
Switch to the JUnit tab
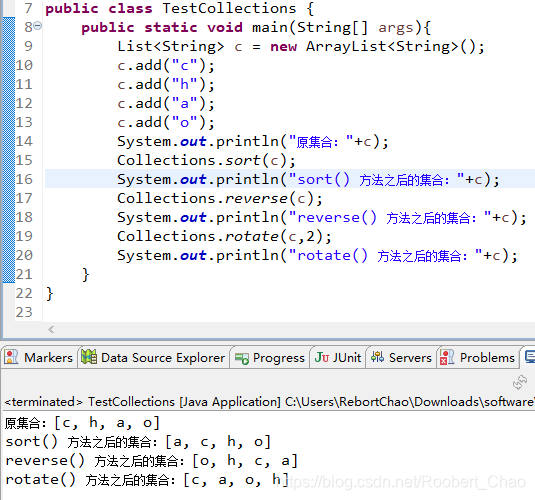tap(338, 357)
